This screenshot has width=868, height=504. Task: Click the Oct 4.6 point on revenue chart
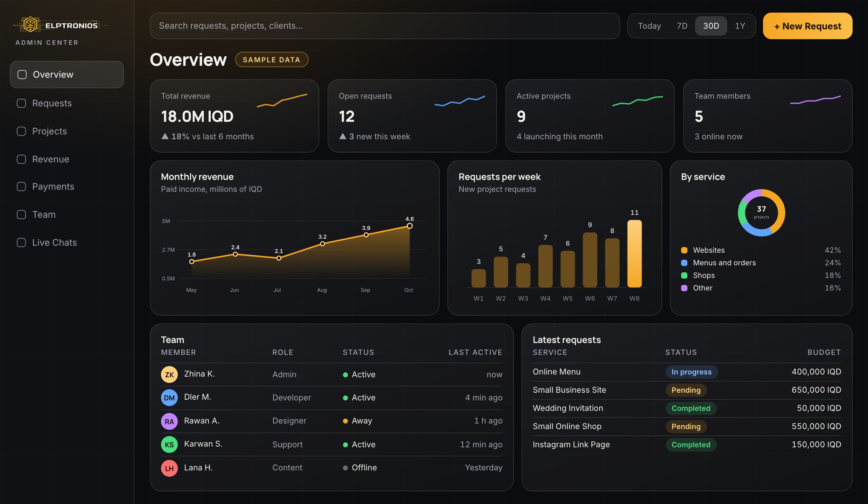coord(409,226)
